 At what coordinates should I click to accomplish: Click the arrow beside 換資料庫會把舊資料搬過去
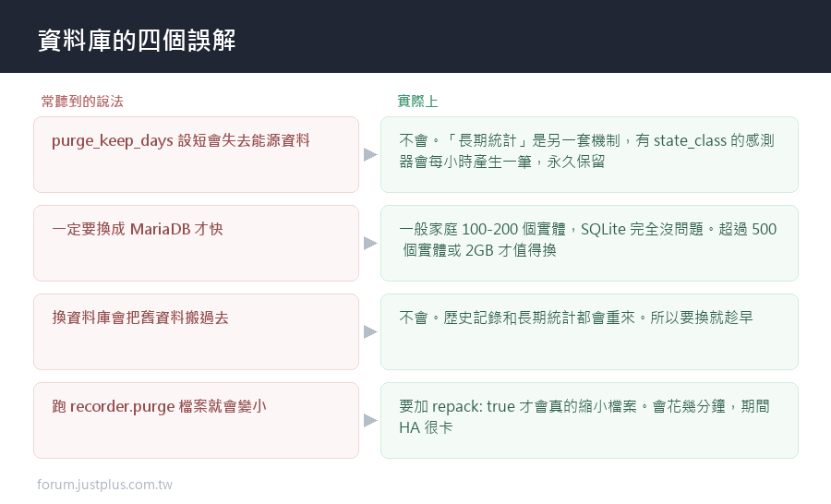[370, 331]
